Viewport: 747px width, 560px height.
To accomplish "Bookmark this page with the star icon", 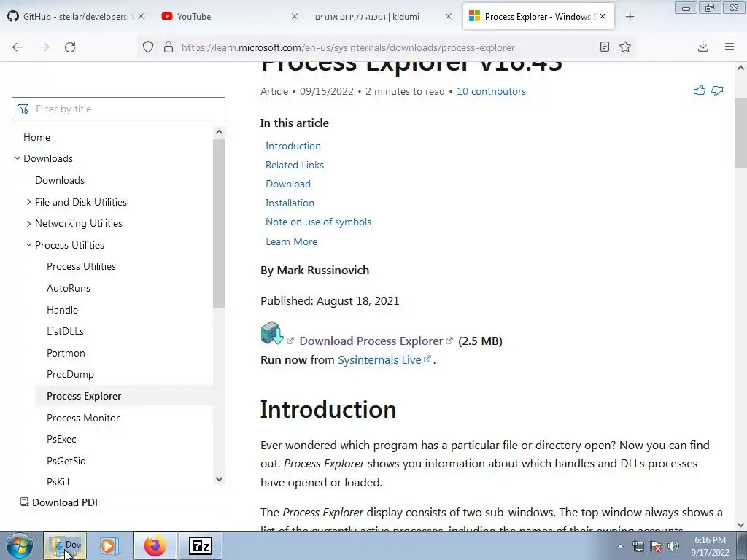I will pos(625,47).
